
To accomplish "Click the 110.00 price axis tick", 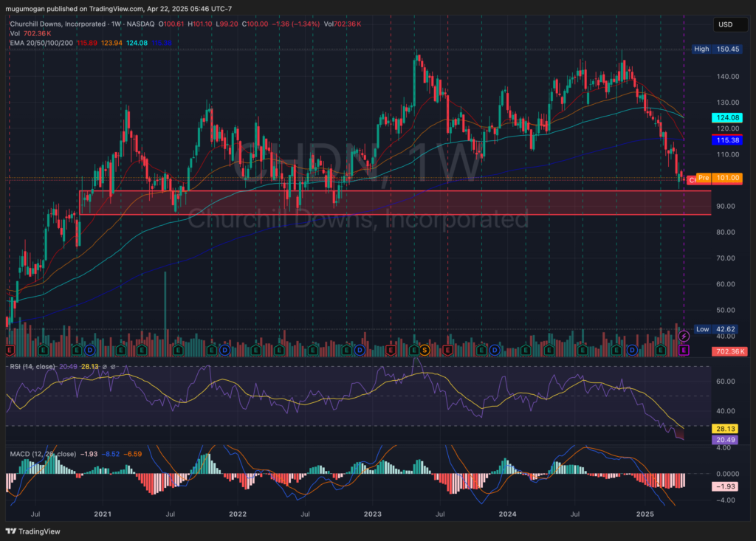I will point(727,154).
